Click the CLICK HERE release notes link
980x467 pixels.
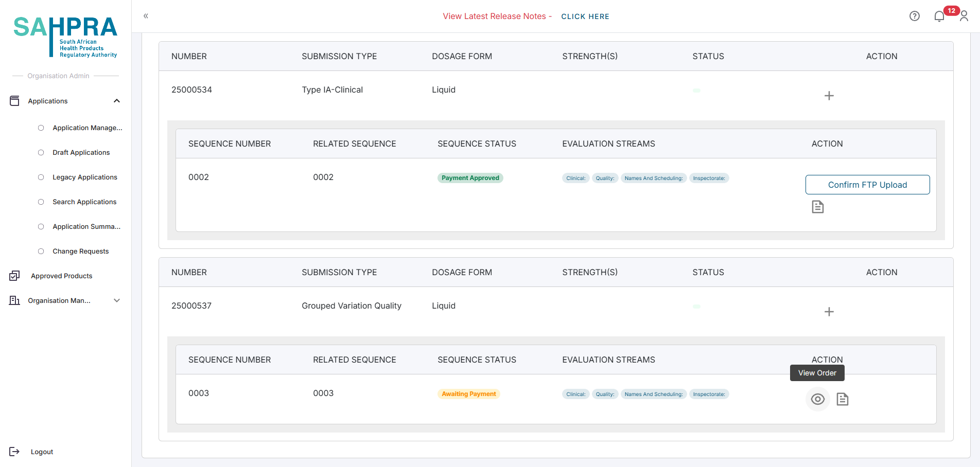pos(585,16)
